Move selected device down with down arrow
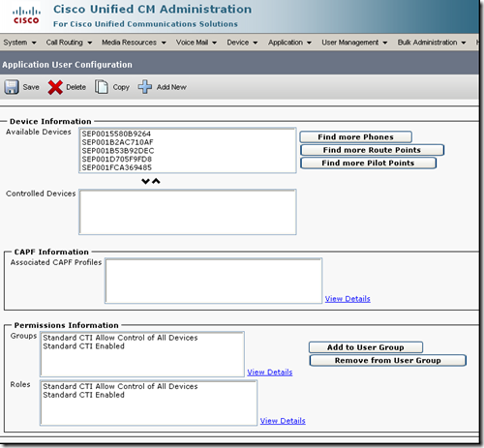The height and width of the screenshot is (448, 484). (x=145, y=181)
